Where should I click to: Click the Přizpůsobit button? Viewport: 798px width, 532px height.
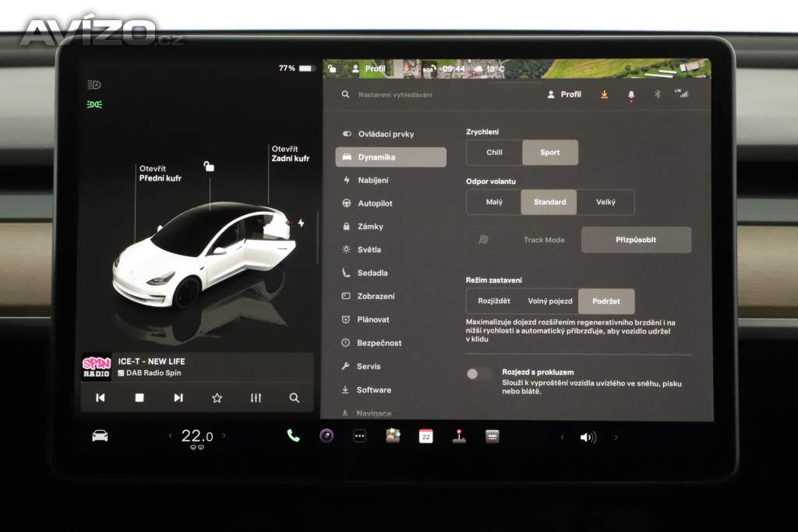point(636,240)
